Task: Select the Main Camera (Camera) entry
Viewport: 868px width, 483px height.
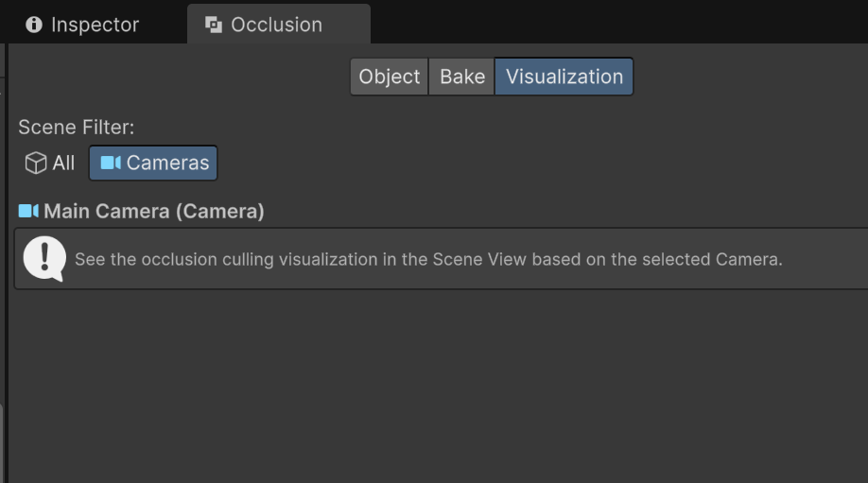Action: pyautogui.click(x=153, y=211)
